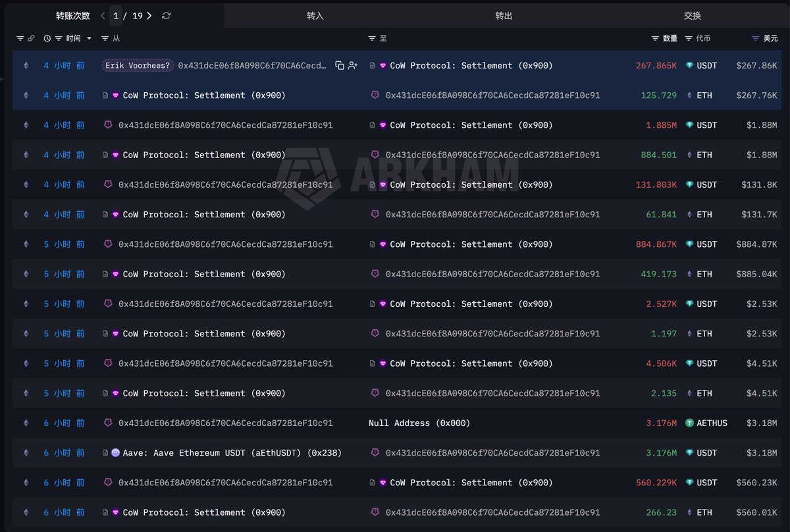Click contract document icon in 131.803K USDT row
Image resolution: width=790 pixels, height=532 pixels.
click(372, 185)
